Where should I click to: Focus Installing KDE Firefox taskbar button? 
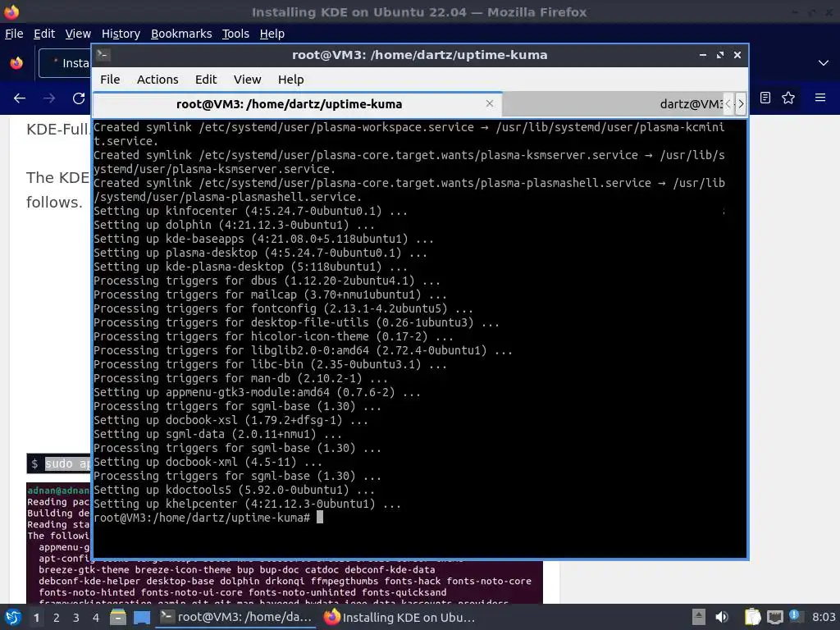pos(399,617)
